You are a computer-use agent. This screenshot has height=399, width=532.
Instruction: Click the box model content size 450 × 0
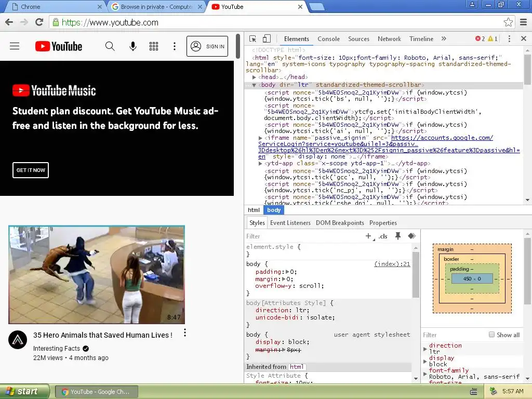pos(472,278)
